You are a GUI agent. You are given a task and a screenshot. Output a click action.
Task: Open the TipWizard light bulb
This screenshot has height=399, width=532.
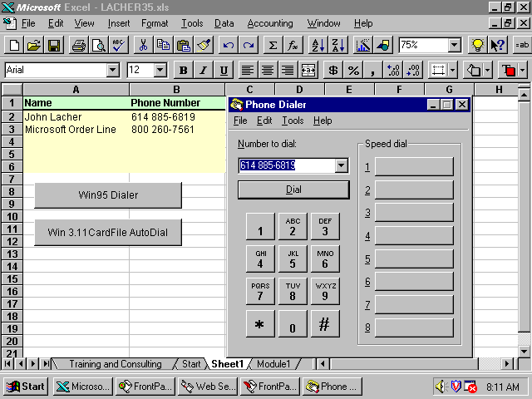pos(477,45)
